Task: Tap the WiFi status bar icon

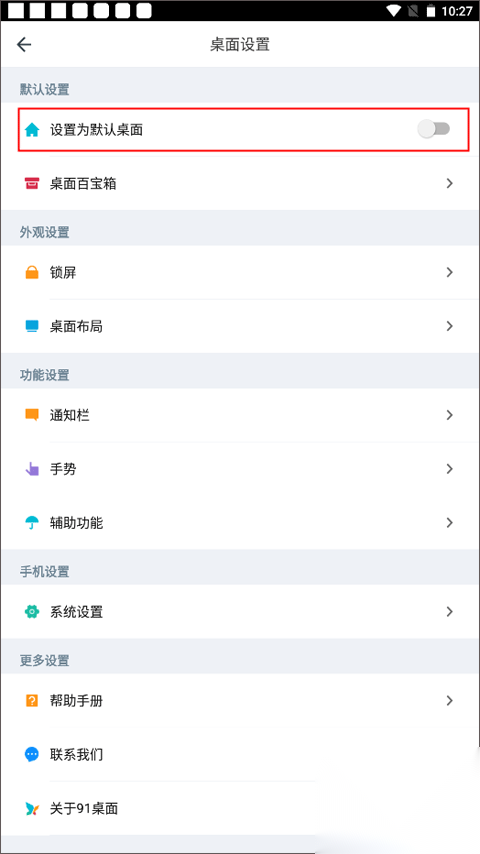Action: click(x=393, y=10)
